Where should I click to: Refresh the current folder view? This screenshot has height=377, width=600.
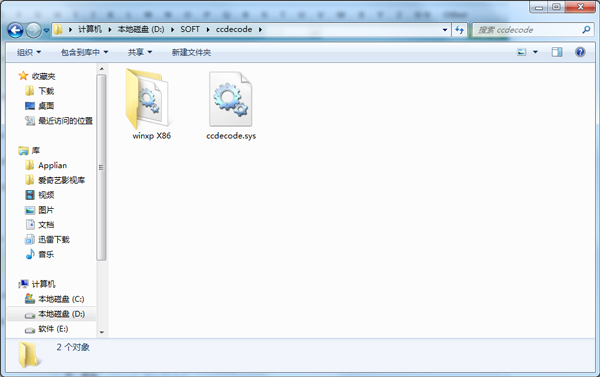coord(460,29)
